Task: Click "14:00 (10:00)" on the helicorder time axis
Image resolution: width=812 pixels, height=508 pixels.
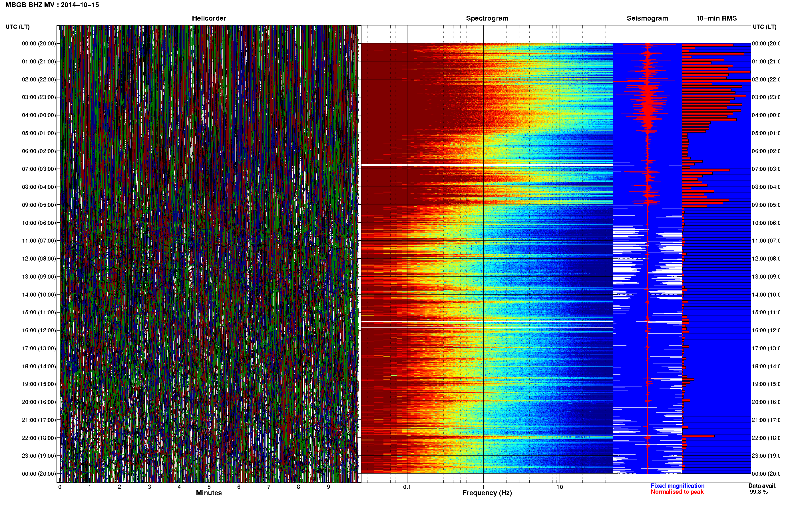Action: (39, 295)
